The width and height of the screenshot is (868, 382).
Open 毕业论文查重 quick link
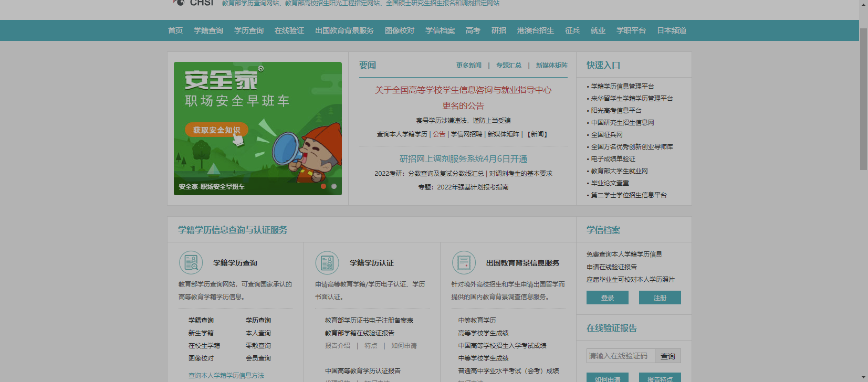coord(610,183)
